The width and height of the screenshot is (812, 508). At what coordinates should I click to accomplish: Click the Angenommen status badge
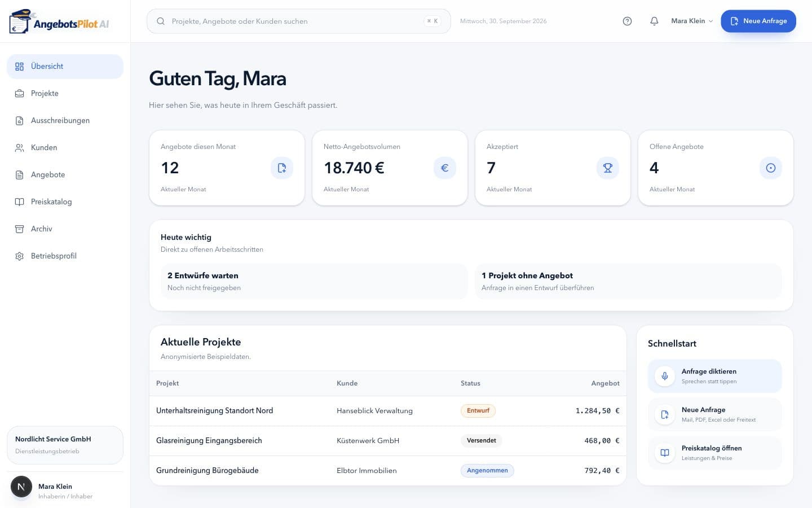tap(487, 470)
